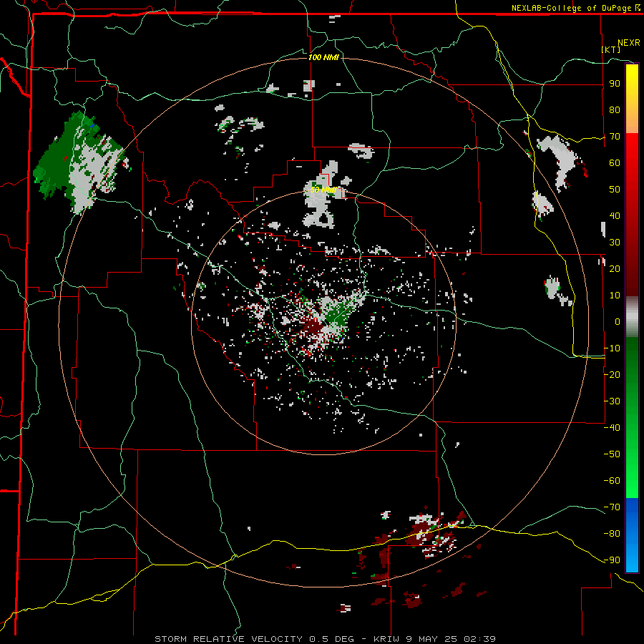Screen dimensions: 644x644
Task: Click the -70 value on velocity scale
Action: [x=612, y=507]
